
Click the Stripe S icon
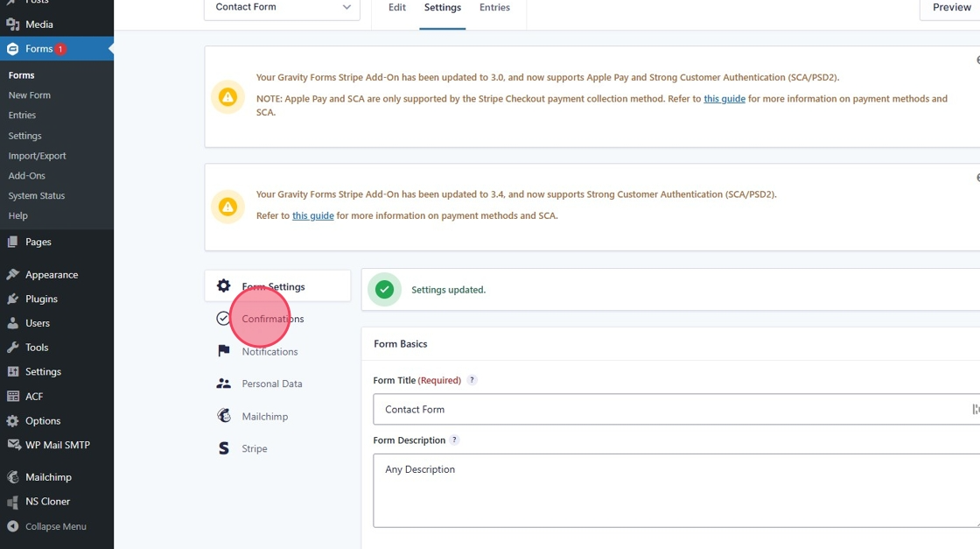tap(224, 448)
